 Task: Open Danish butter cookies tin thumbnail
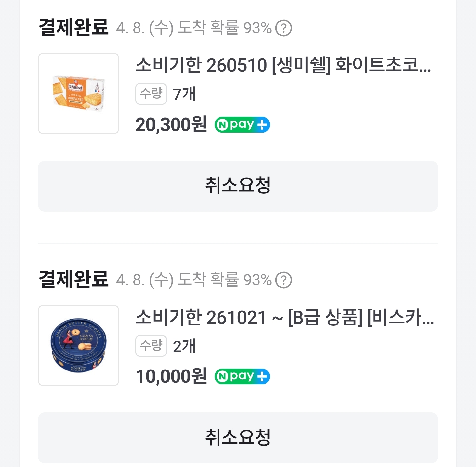click(78, 345)
